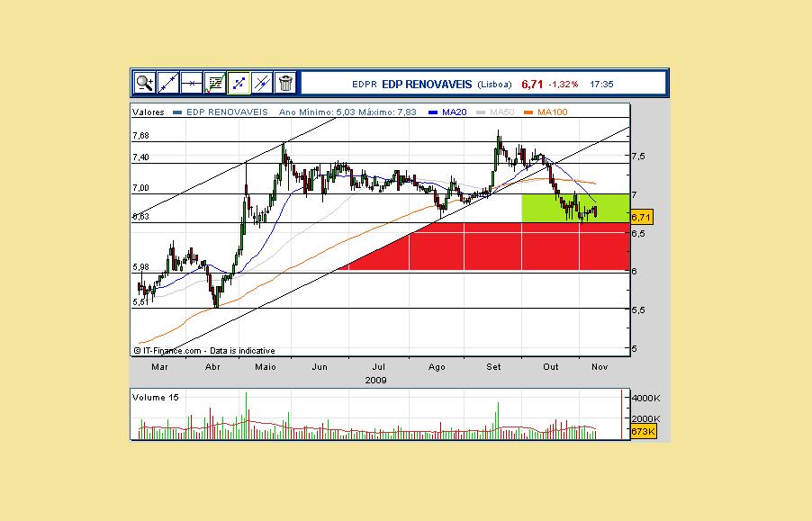
Task: Click the bold EDP RENOVAVEIS header title
Action: (x=427, y=85)
